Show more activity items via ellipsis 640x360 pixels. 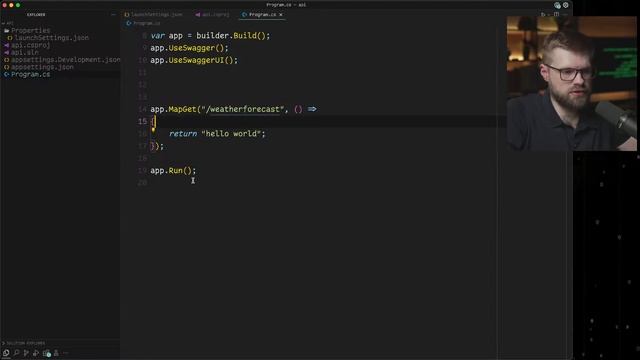pos(66,353)
